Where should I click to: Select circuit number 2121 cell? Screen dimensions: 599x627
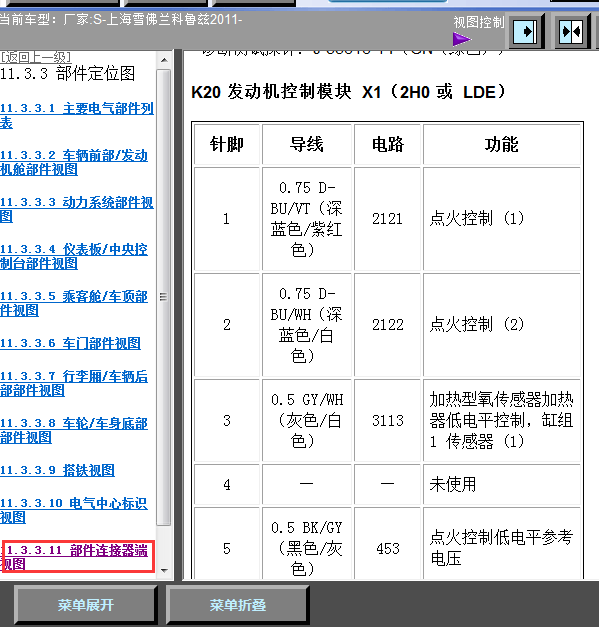tap(387, 219)
